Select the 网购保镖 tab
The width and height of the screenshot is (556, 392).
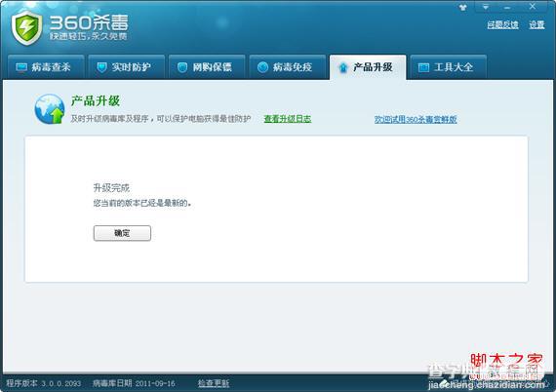point(207,67)
